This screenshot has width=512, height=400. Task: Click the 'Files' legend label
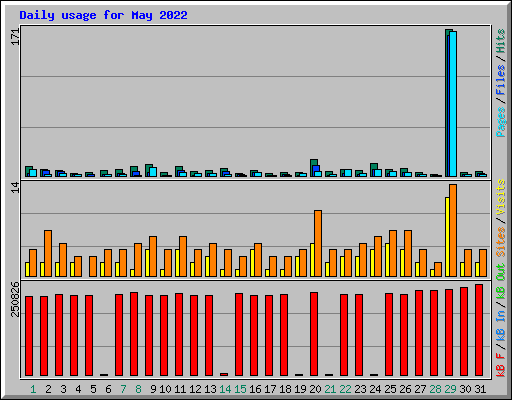pyautogui.click(x=501, y=80)
